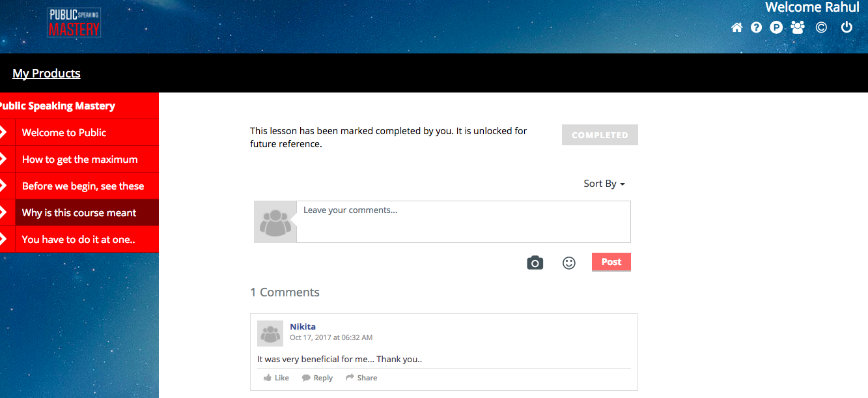Open the community group icon
The height and width of the screenshot is (398, 868).
tap(798, 27)
